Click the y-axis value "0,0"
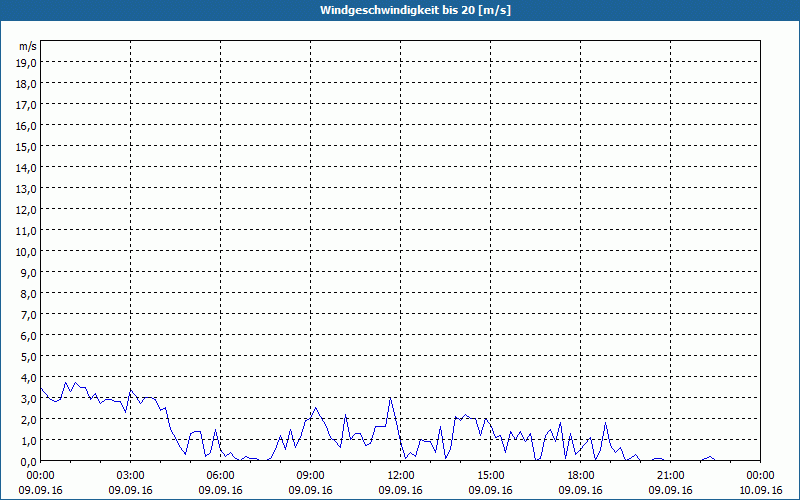 pos(29,461)
